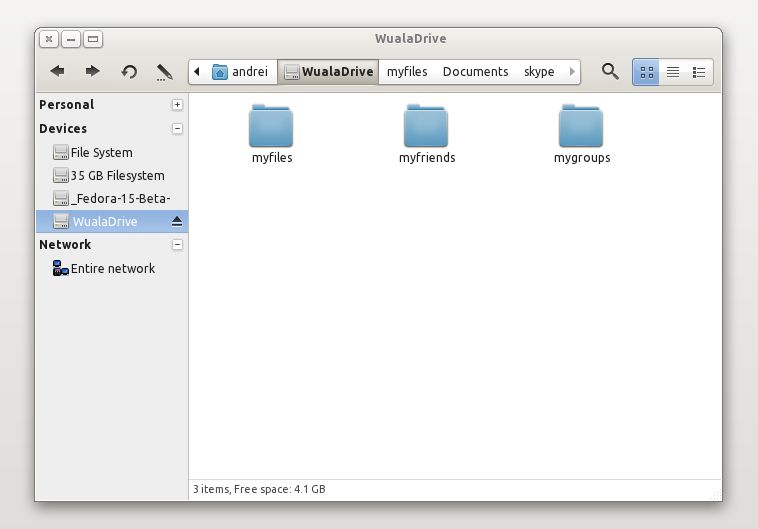Open the search magnifier tool
Viewport: 758px width, 529px height.
610,72
